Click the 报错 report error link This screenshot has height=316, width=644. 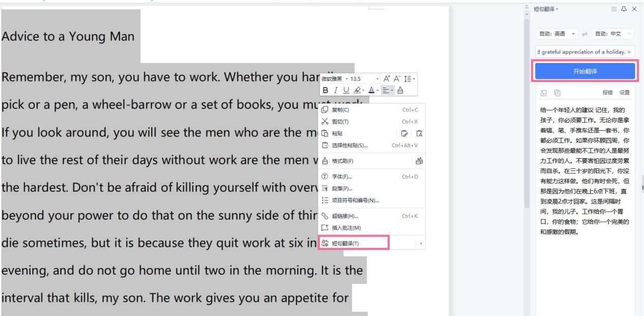coord(608,93)
